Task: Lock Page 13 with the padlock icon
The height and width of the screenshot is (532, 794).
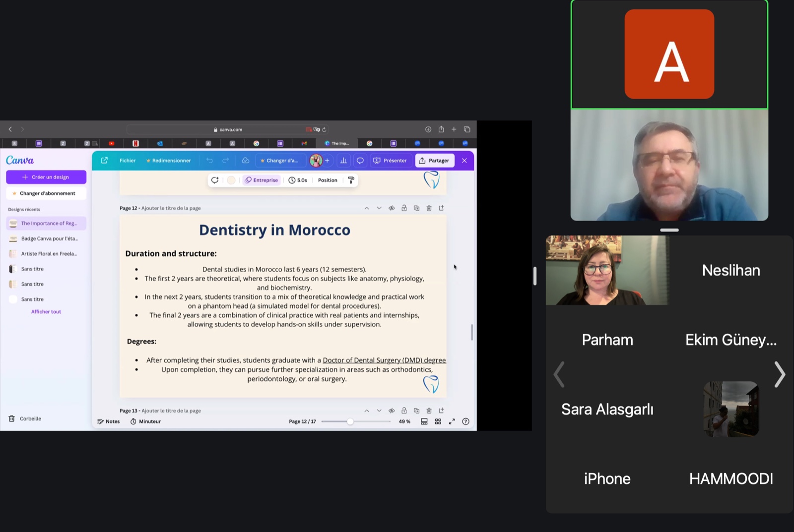Action: [x=404, y=411]
